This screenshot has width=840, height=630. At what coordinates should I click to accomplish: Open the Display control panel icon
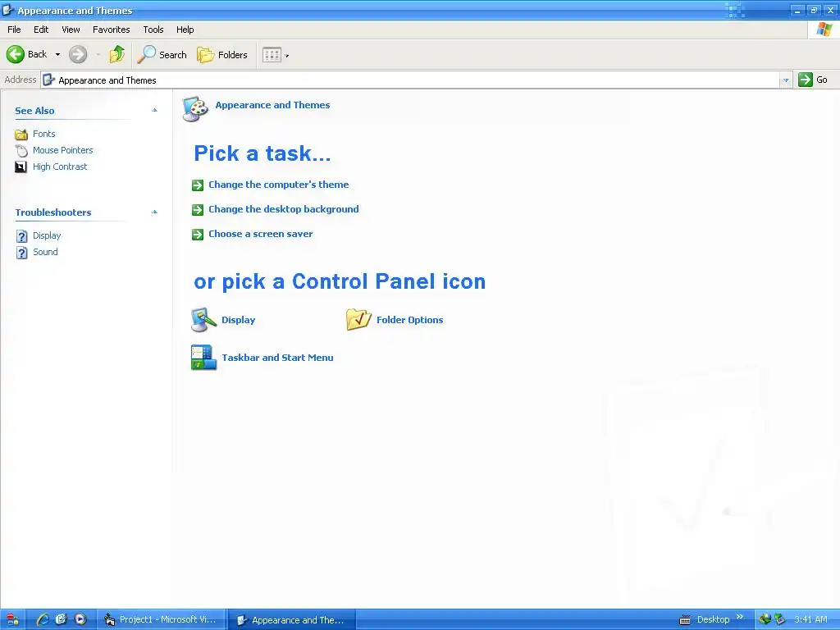(x=203, y=320)
